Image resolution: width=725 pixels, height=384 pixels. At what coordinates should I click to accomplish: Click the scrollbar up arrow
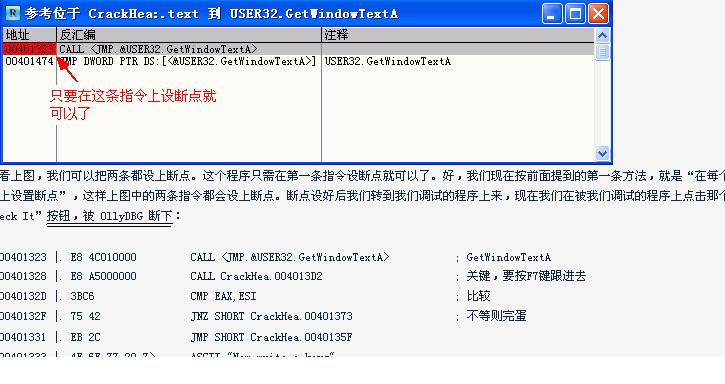pos(602,35)
